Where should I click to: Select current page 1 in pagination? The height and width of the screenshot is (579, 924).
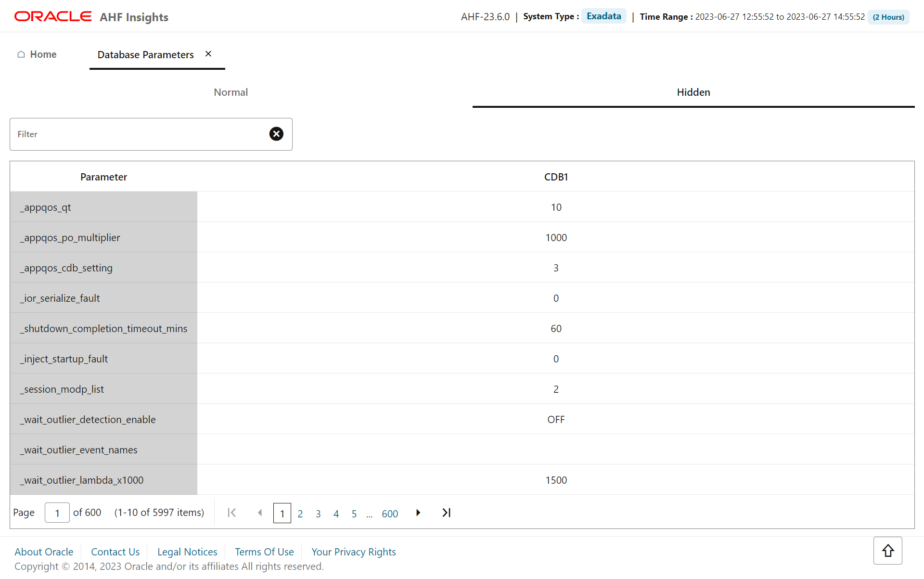[x=282, y=513]
